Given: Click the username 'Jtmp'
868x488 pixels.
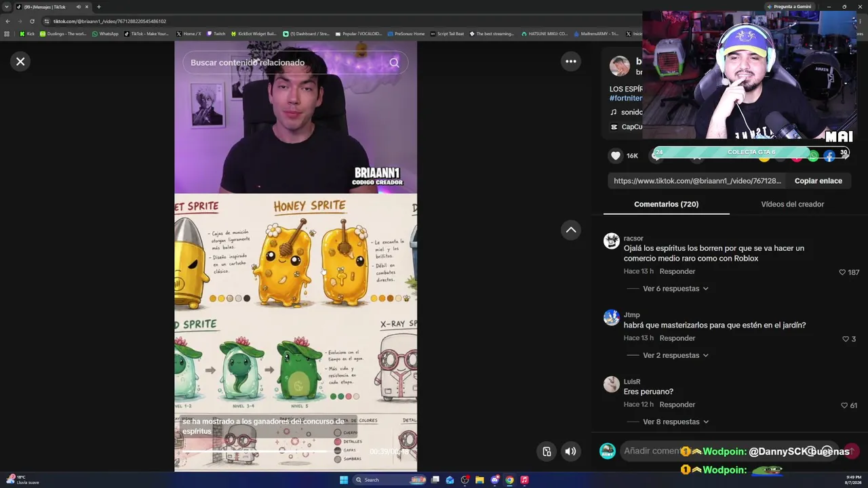Looking at the screenshot, I should 631,315.
